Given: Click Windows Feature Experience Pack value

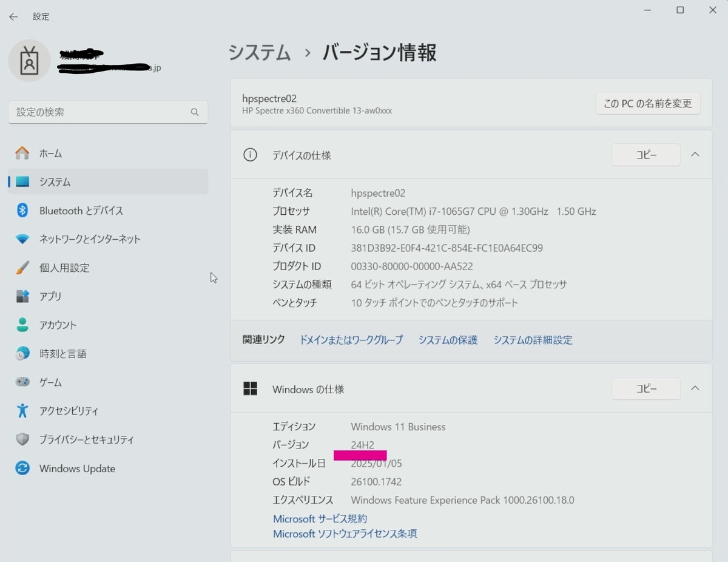Looking at the screenshot, I should [462, 500].
